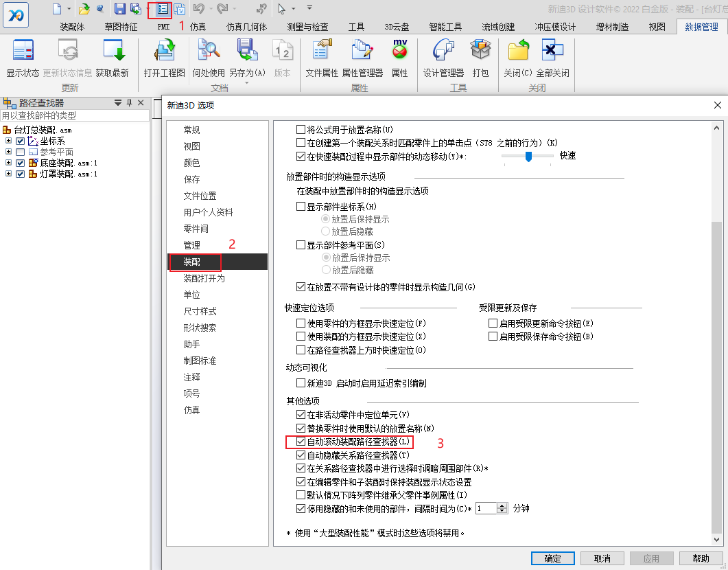Click the icon right of the options list icon

(x=180, y=8)
